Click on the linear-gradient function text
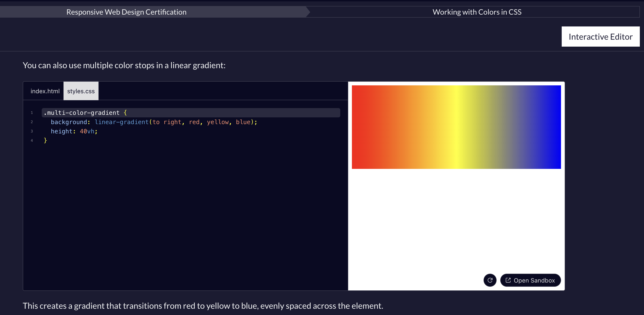 pyautogui.click(x=121, y=122)
